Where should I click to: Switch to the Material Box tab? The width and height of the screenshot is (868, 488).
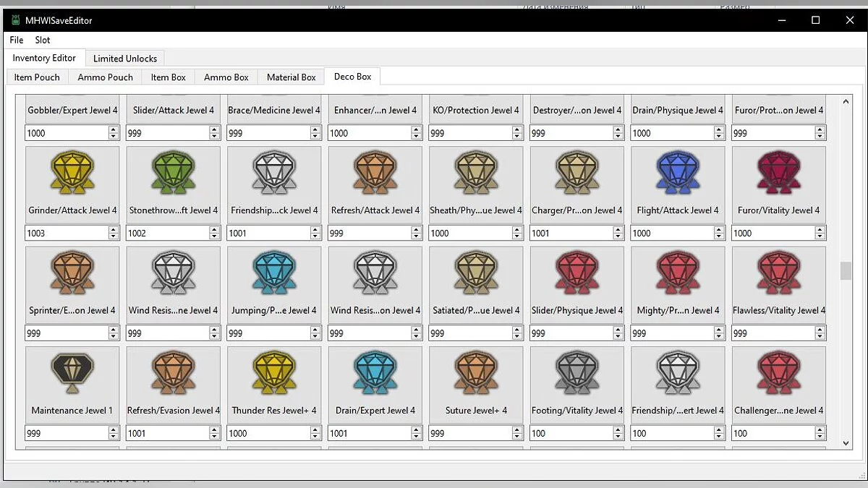292,77
